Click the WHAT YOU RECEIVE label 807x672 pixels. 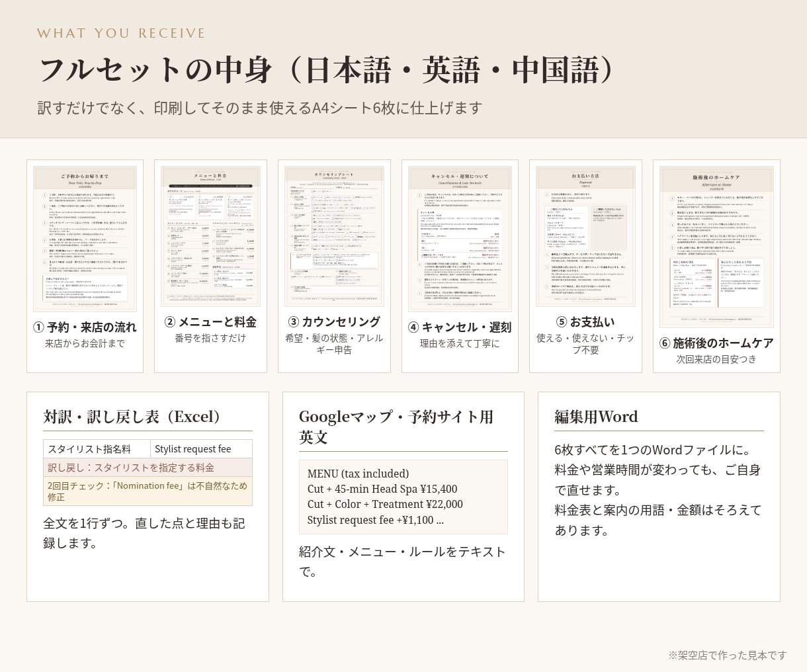pos(121,33)
